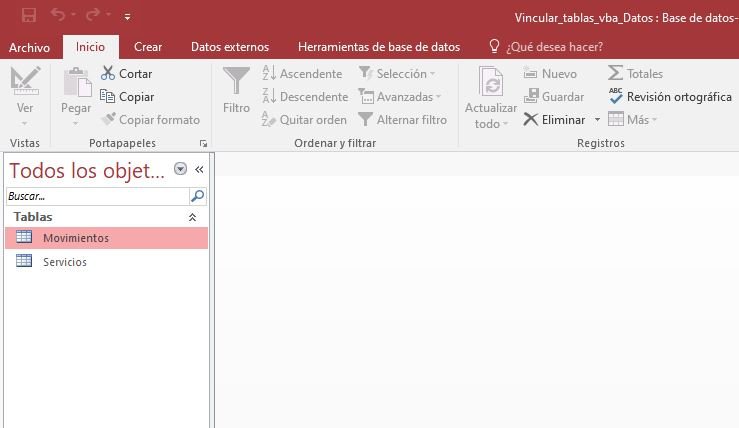The height and width of the screenshot is (428, 739).
Task: Open the Customize Quick Access Toolbar dropdown
Action: pyautogui.click(x=127, y=17)
